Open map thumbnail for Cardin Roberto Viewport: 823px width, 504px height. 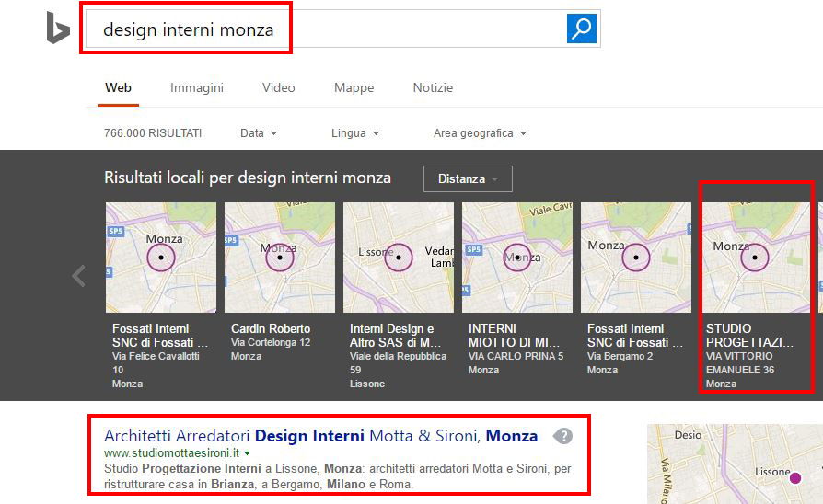point(280,258)
